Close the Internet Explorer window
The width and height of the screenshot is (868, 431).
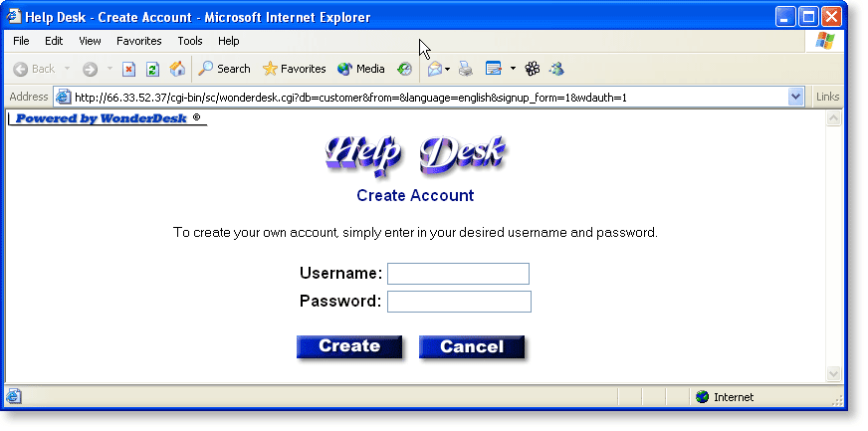click(831, 17)
